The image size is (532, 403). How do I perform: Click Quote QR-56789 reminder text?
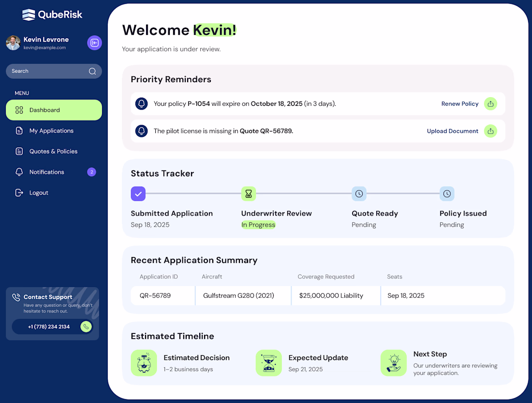[223, 131]
